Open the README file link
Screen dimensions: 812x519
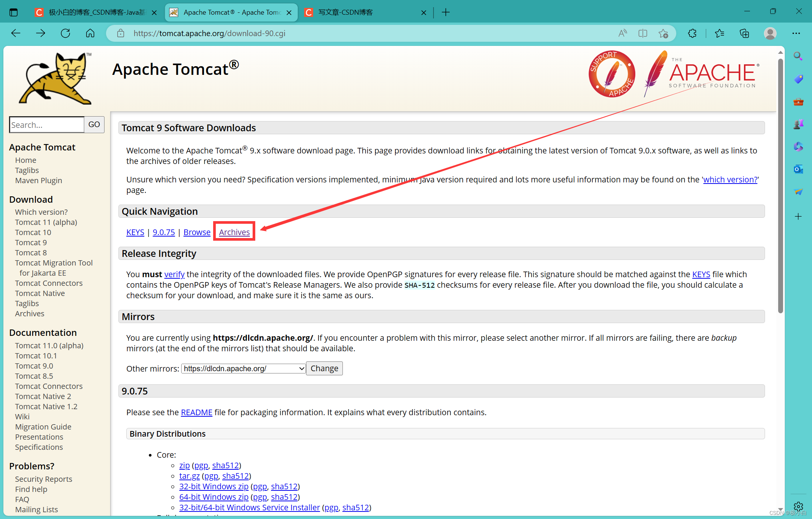pyautogui.click(x=197, y=412)
